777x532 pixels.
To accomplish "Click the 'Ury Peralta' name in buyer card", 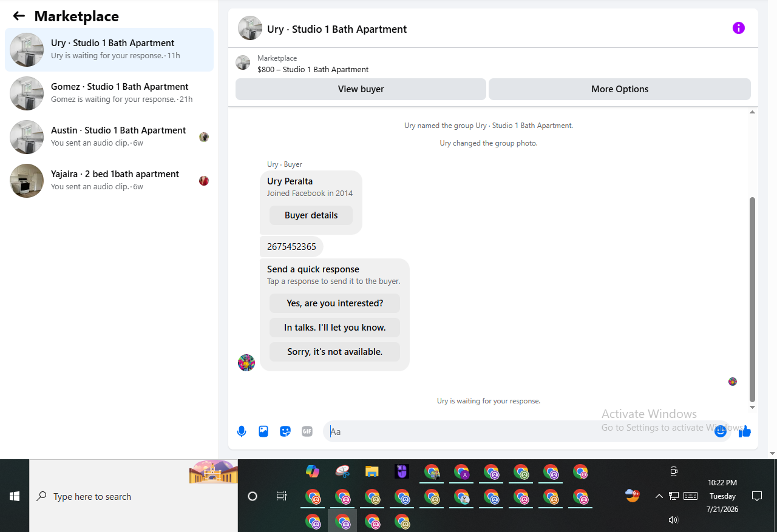I will [290, 181].
